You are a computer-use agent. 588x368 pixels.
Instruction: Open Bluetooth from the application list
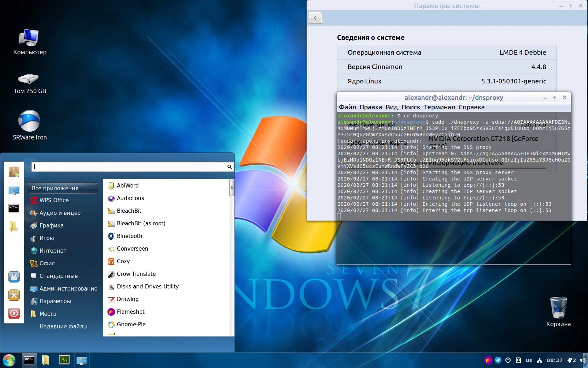click(167, 236)
